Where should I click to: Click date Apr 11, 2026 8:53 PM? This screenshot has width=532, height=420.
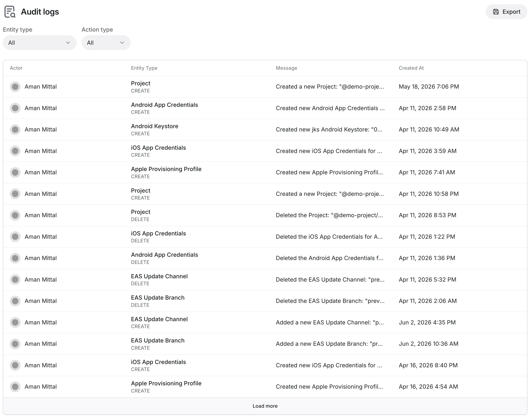[x=427, y=215]
